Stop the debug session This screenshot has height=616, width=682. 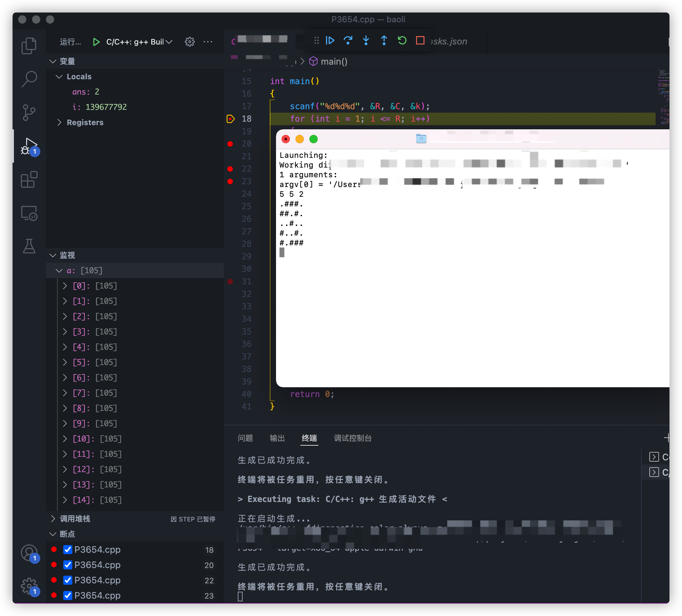click(x=420, y=41)
